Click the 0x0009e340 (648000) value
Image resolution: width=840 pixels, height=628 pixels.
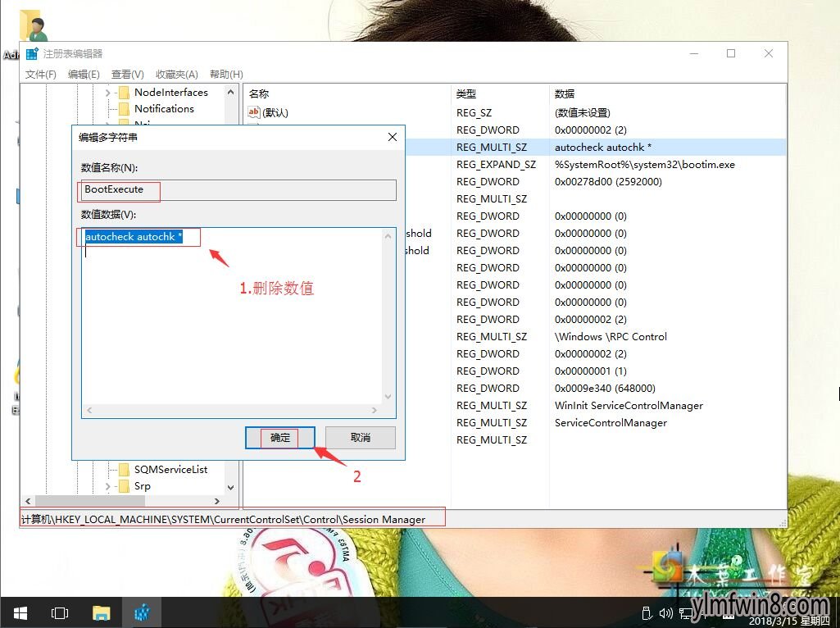click(x=605, y=389)
